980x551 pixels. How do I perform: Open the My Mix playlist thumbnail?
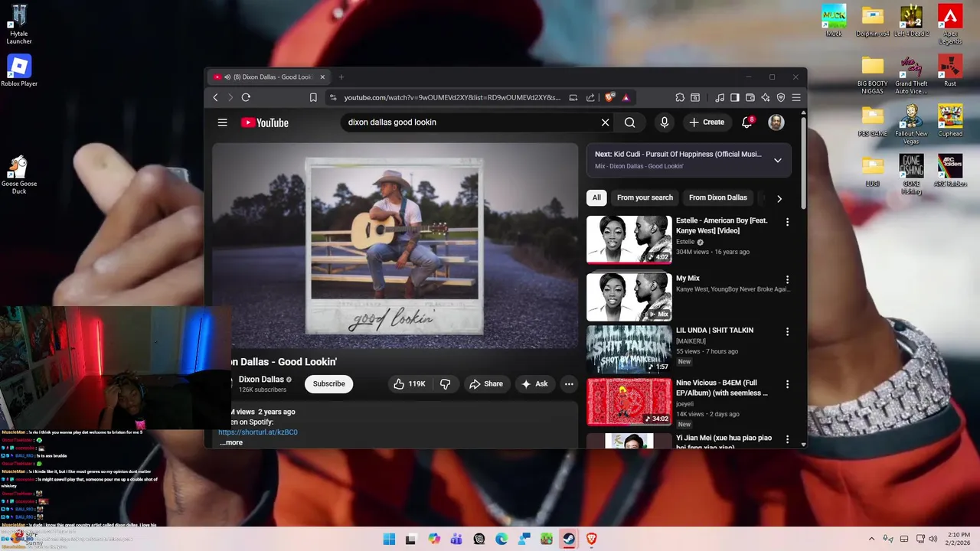(629, 297)
